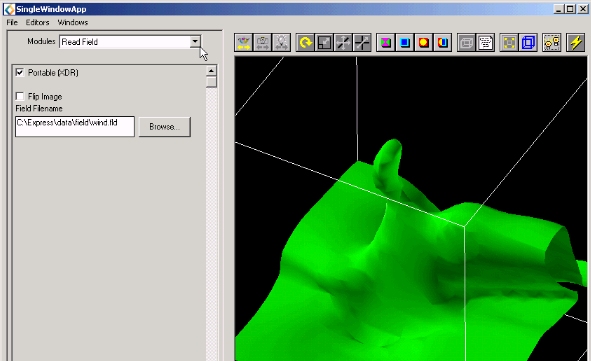This screenshot has height=361, width=591.
Task: Click the scale tool icon
Action: pos(324,42)
